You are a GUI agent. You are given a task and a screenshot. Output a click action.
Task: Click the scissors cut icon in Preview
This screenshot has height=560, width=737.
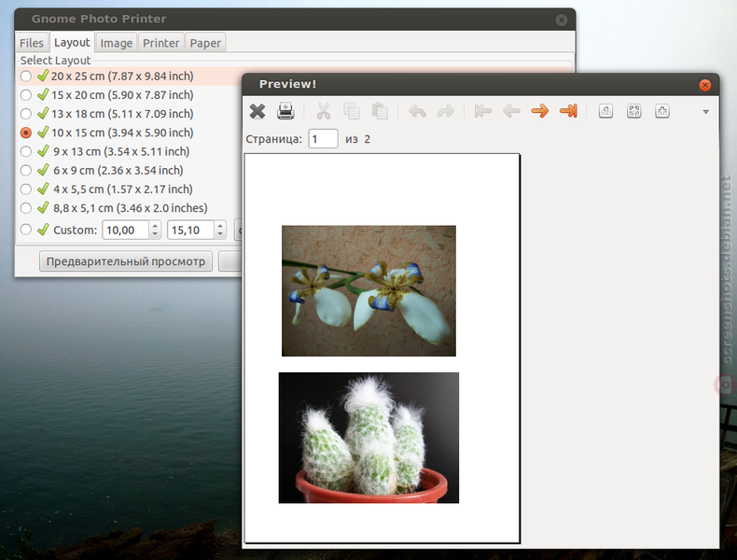[324, 111]
